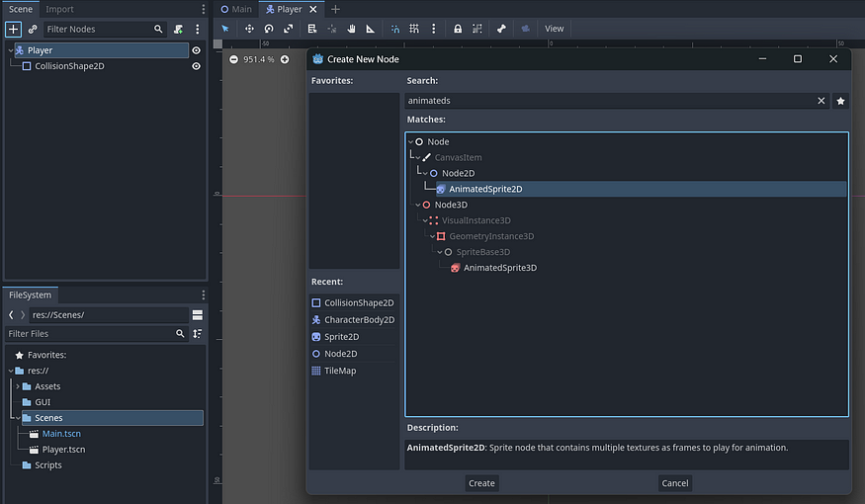
Task: Open the GUI folder
Action: [43, 402]
